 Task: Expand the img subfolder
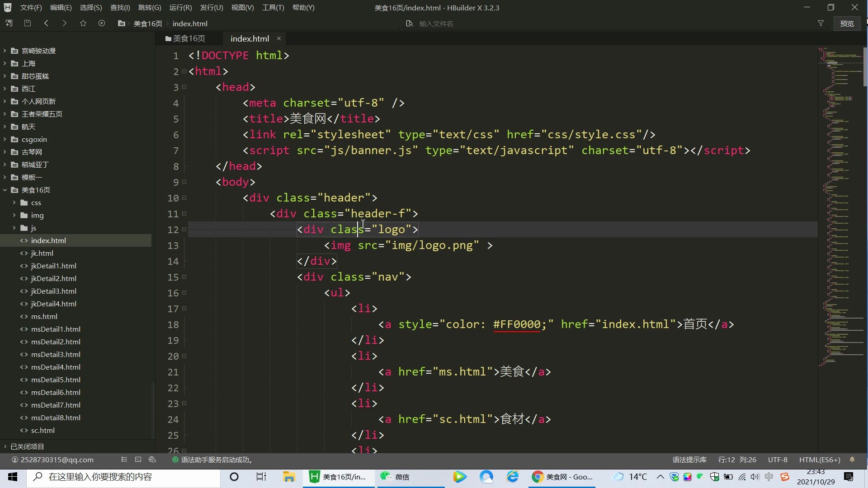click(14, 215)
